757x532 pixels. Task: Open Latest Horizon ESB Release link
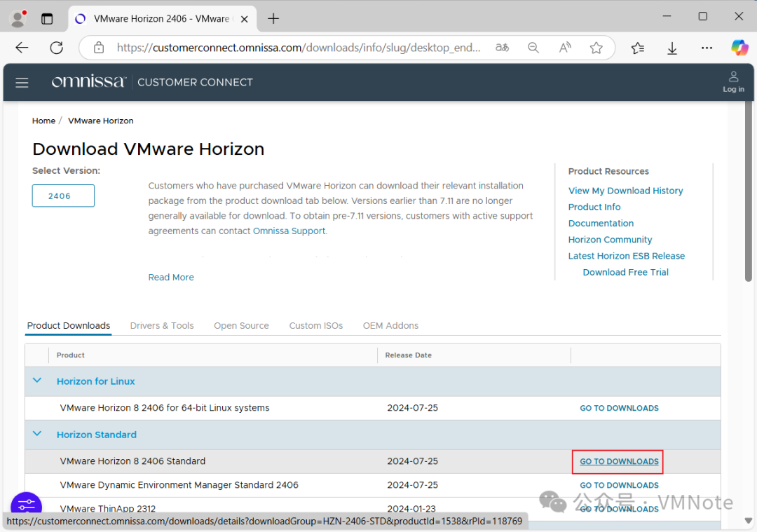[626, 256]
